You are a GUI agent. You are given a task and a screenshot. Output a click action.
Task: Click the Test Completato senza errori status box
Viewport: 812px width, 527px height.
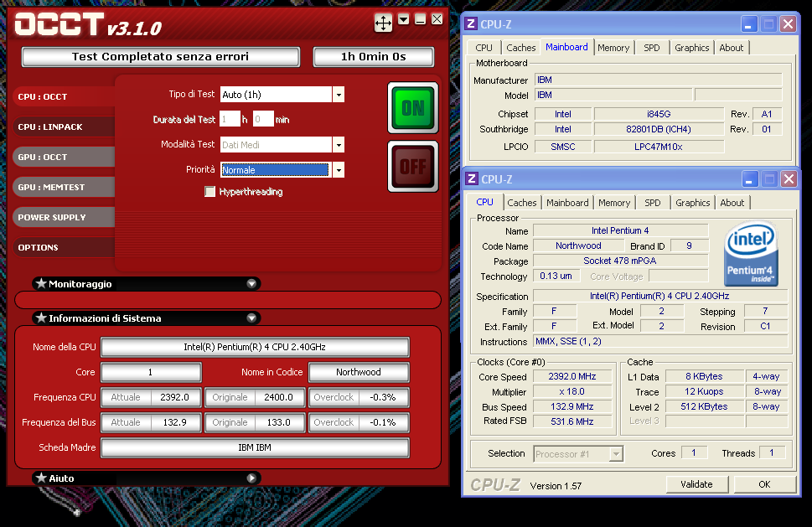click(161, 56)
